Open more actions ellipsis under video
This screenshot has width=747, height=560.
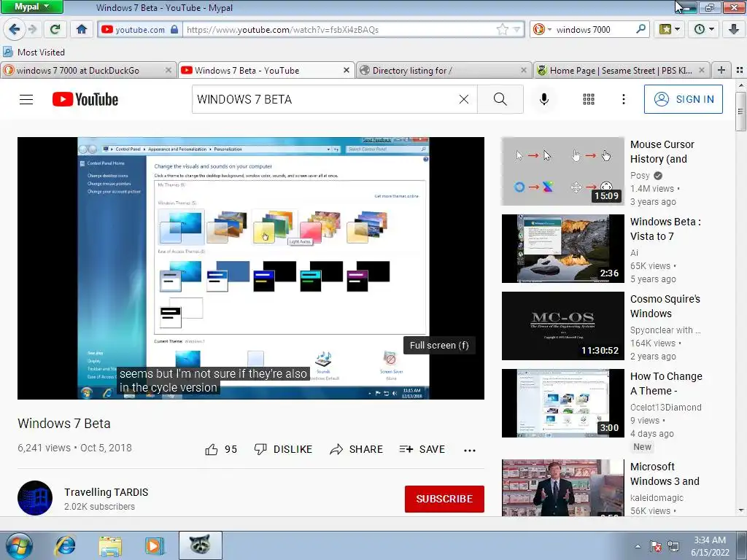469,450
